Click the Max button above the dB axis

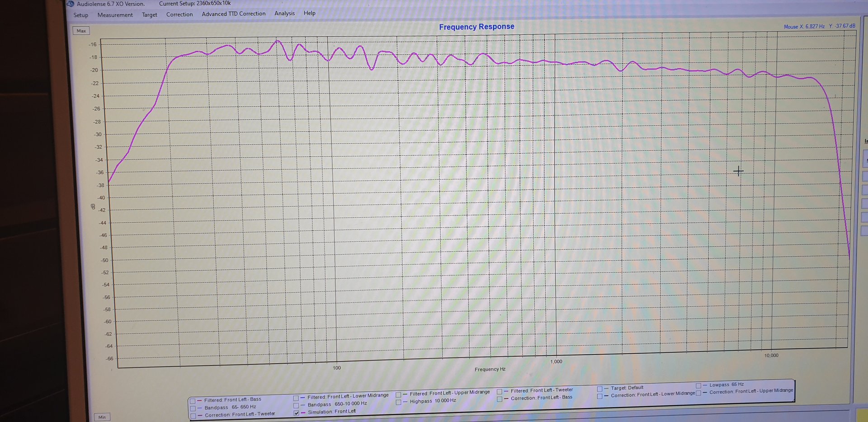81,31
